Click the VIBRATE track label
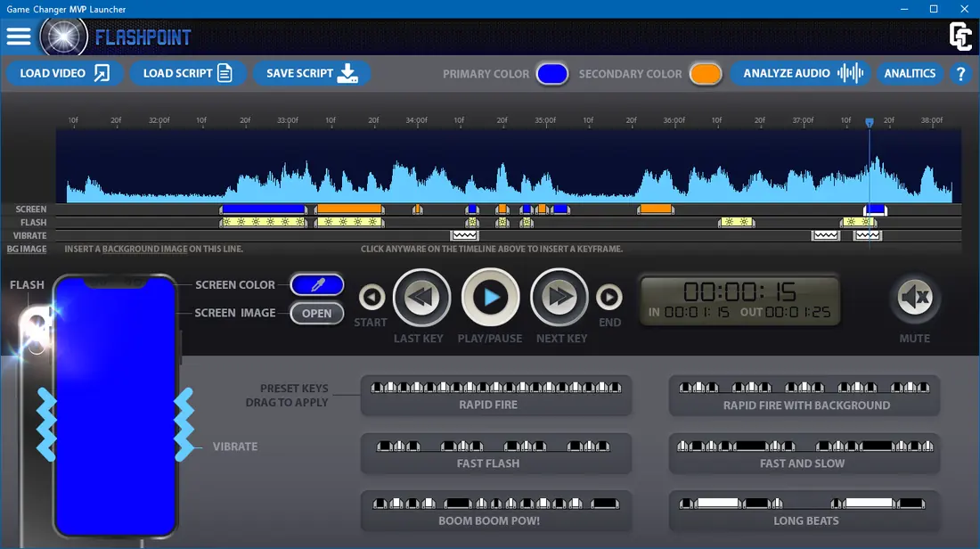Image resolution: width=980 pixels, height=549 pixels. [29, 236]
